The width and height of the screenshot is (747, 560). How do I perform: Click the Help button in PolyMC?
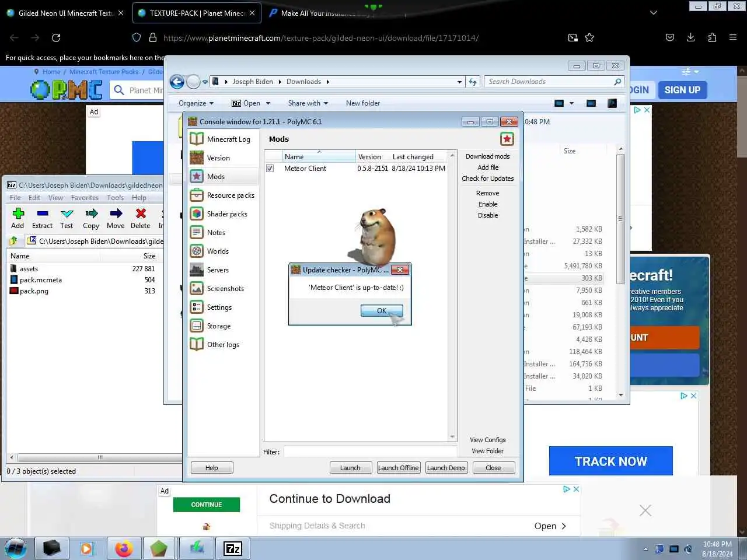[x=212, y=468]
